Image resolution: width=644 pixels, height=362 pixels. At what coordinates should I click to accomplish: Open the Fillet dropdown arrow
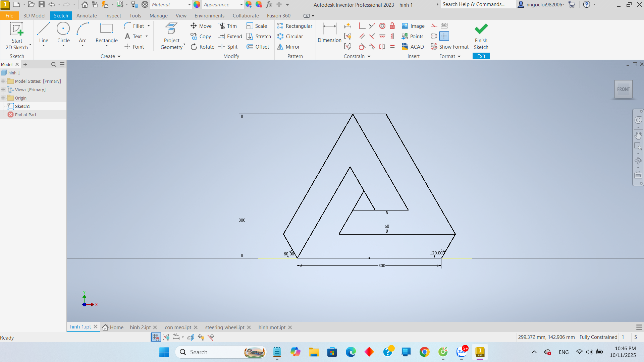(x=149, y=26)
